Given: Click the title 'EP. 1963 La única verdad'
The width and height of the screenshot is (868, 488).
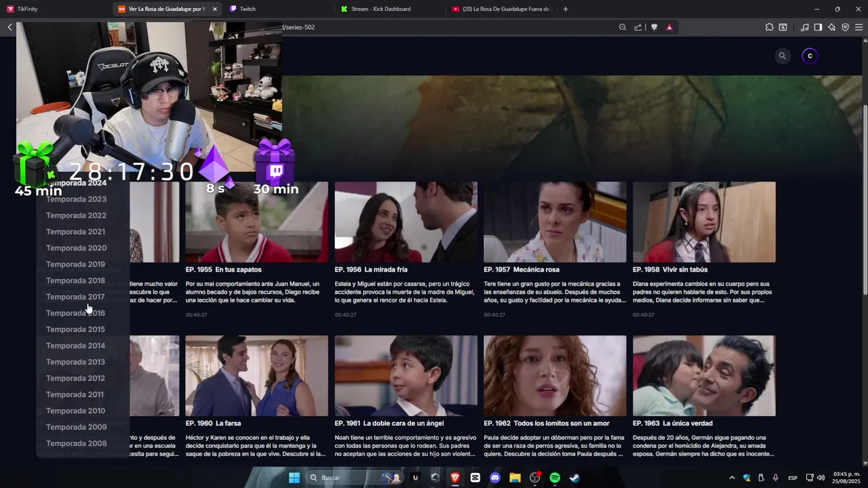Looking at the screenshot, I should (673, 424).
